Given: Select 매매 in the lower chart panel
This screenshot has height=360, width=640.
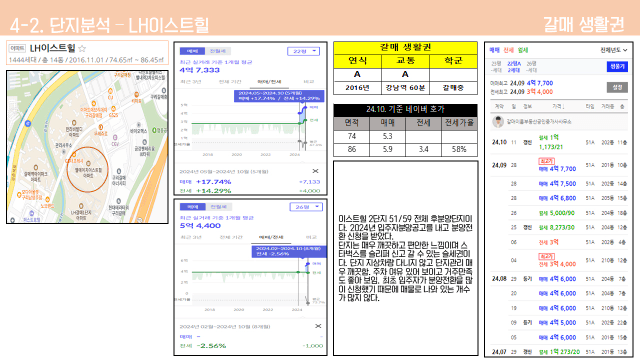Looking at the screenshot, I should (192, 207).
